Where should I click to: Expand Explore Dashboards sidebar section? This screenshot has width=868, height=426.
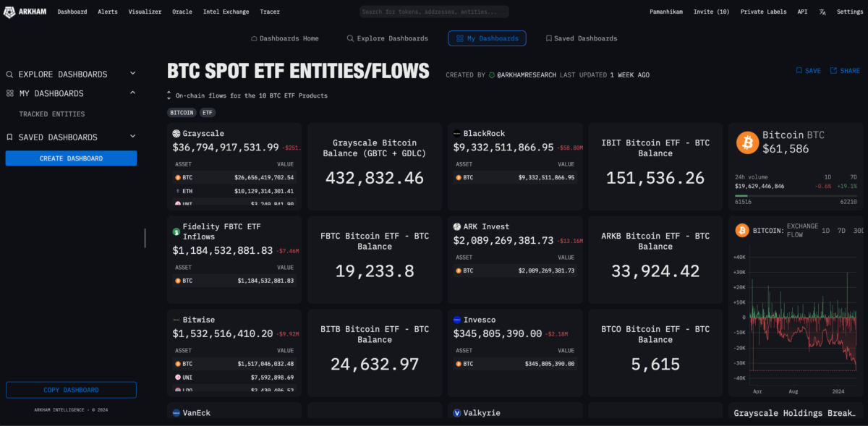[x=132, y=74]
